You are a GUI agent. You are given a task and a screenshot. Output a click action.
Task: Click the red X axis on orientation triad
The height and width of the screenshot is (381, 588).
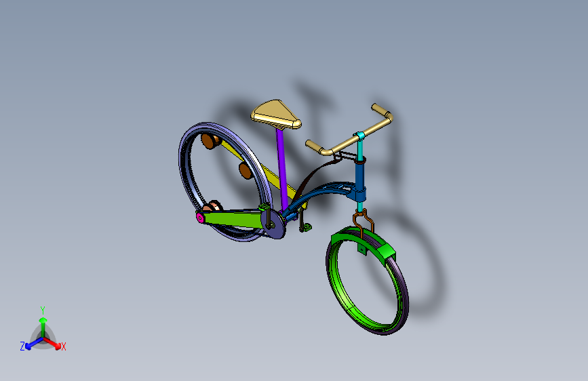(53, 343)
